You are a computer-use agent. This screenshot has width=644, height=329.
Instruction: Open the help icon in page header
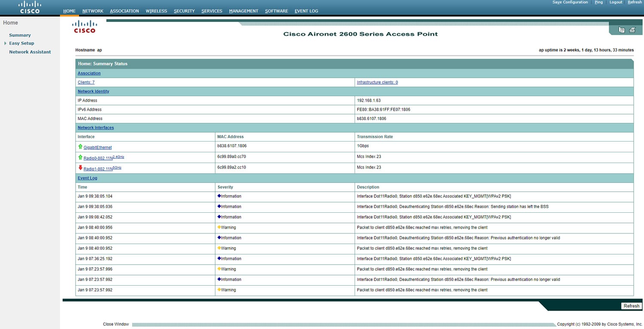621,30
